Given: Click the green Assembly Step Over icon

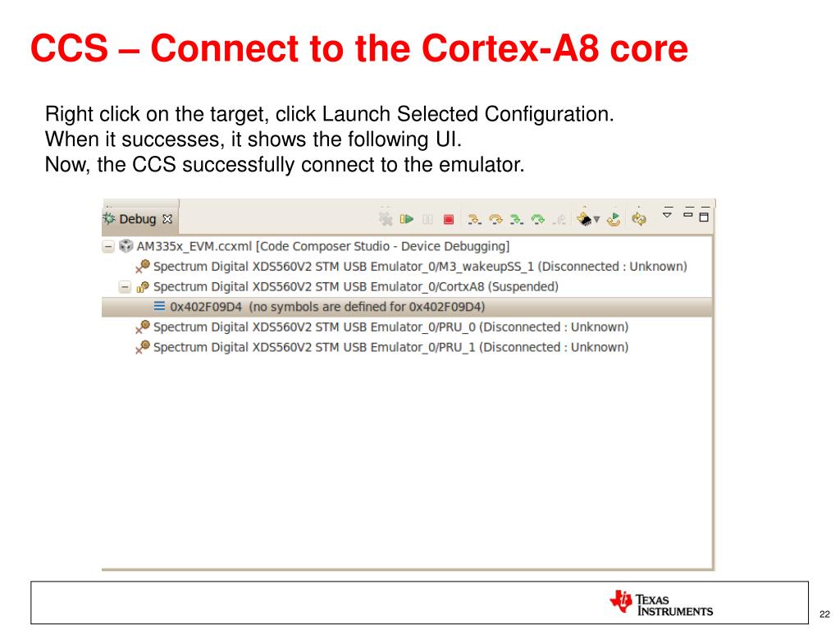Looking at the screenshot, I should 538,219.
